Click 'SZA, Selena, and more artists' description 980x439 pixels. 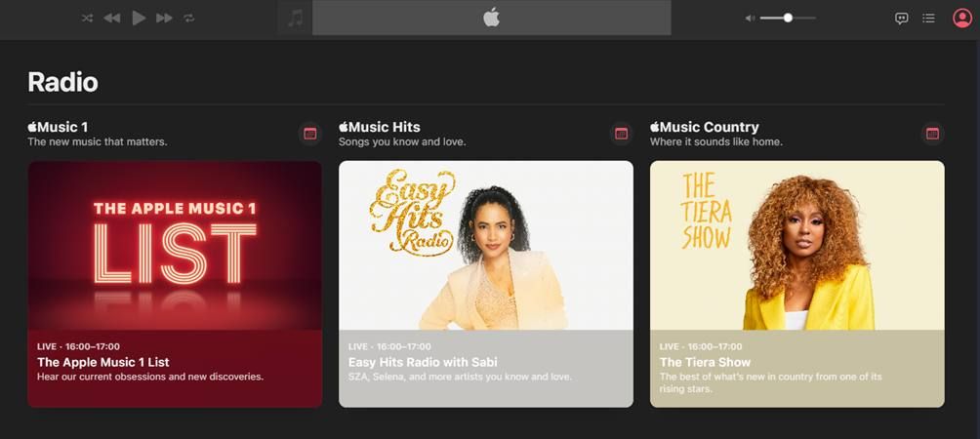pyautogui.click(x=460, y=378)
